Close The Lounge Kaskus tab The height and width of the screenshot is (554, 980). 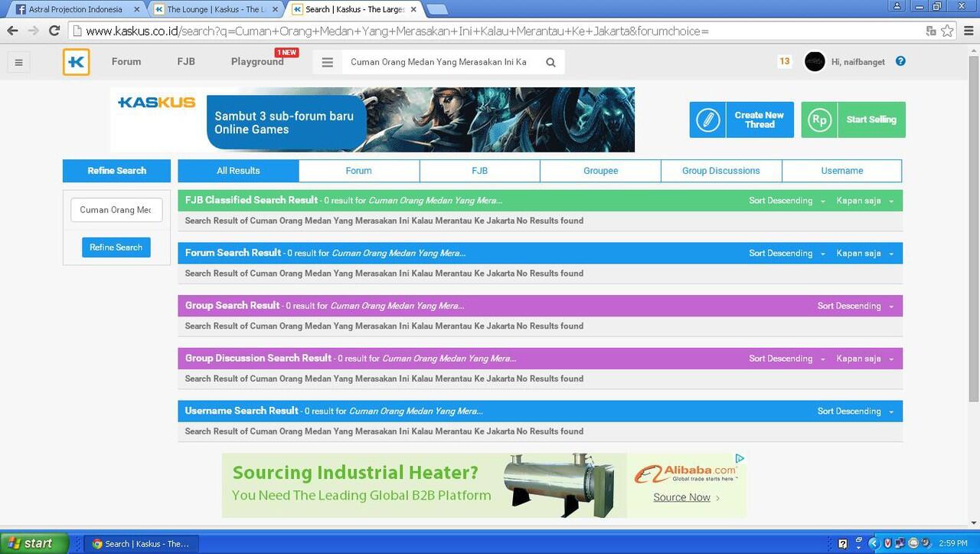(275, 9)
